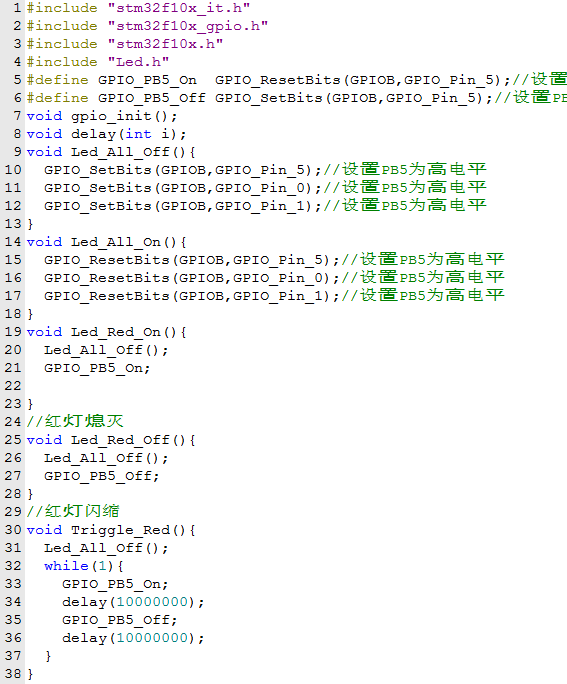Click the closing brace on line 37
This screenshot has width=567, height=684.
click(x=48, y=656)
